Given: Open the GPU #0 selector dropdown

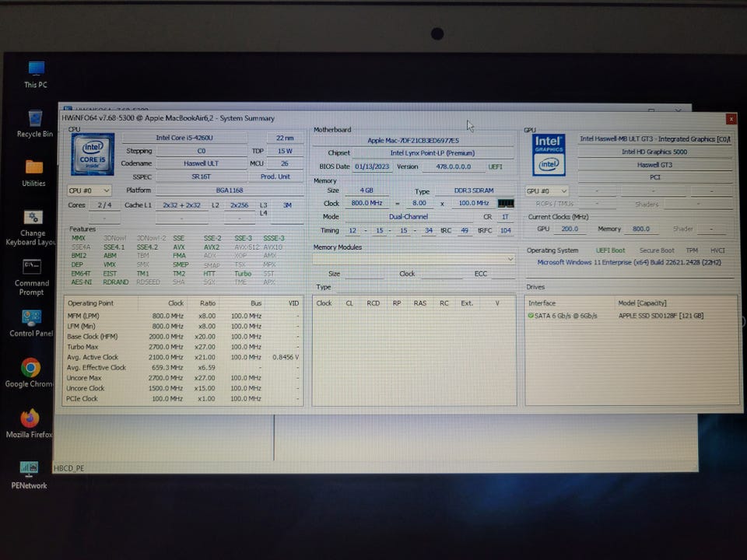Looking at the screenshot, I should tap(547, 191).
